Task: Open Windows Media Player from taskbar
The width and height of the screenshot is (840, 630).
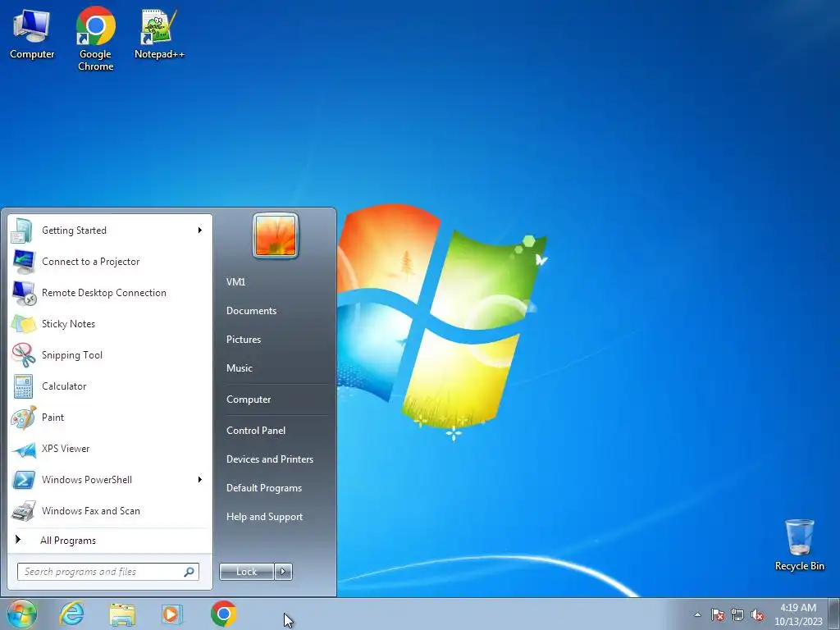Action: pyautogui.click(x=172, y=614)
